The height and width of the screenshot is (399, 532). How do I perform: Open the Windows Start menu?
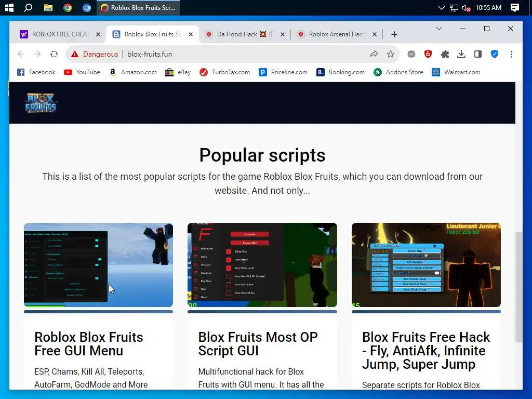pyautogui.click(x=9, y=7)
